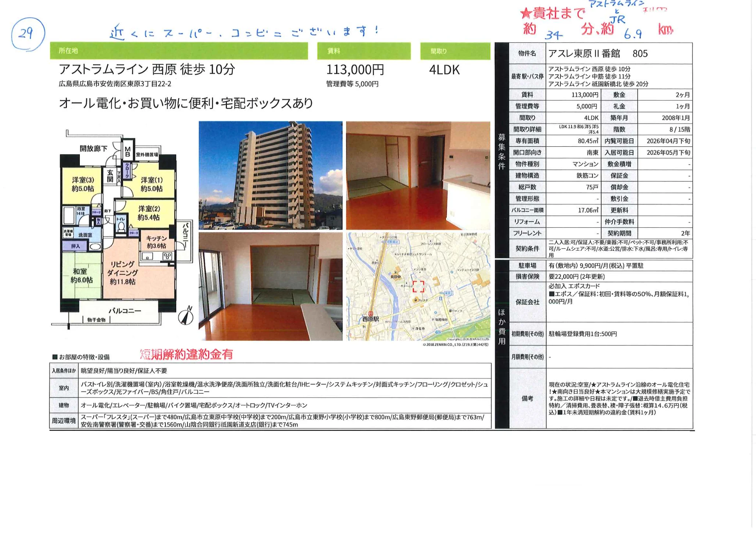This screenshot has height=535, width=756.
Task: Click the 損害保険 value 要22,000円 (2年更新)
Action: (577, 277)
